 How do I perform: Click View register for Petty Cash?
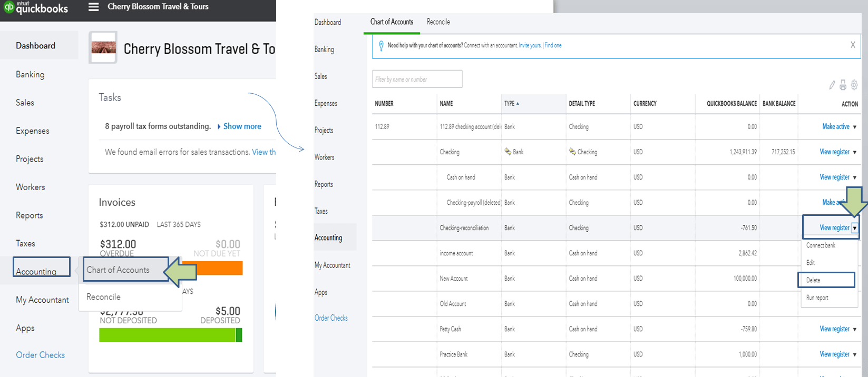tap(834, 329)
